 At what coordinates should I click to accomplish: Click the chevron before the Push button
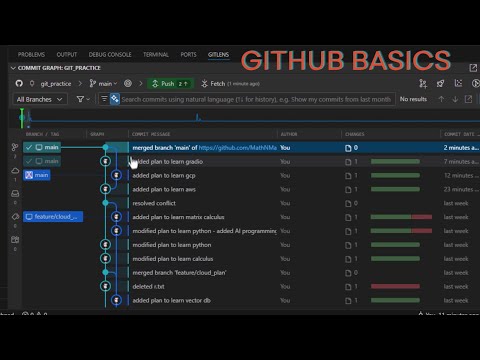click(x=141, y=83)
